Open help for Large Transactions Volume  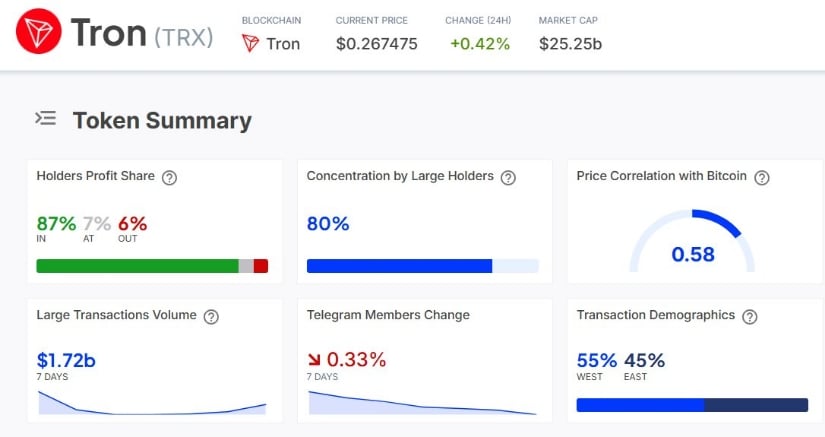pyautogui.click(x=211, y=317)
